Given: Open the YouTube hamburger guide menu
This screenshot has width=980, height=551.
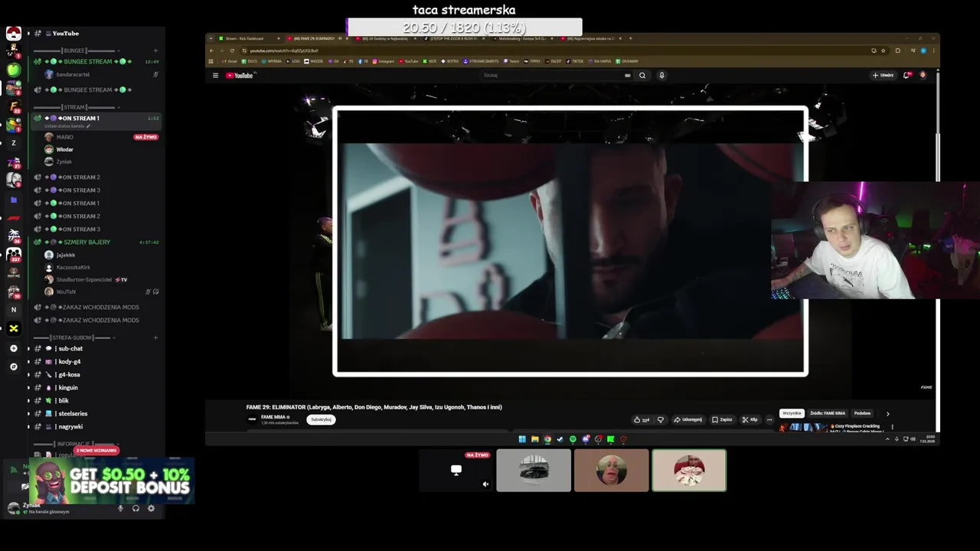Looking at the screenshot, I should [x=215, y=76].
